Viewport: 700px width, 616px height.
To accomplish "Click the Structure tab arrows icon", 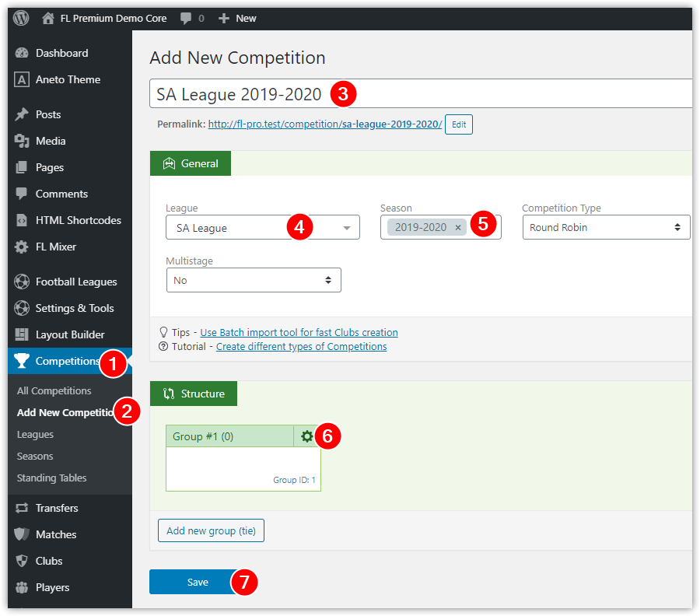I will [x=168, y=394].
